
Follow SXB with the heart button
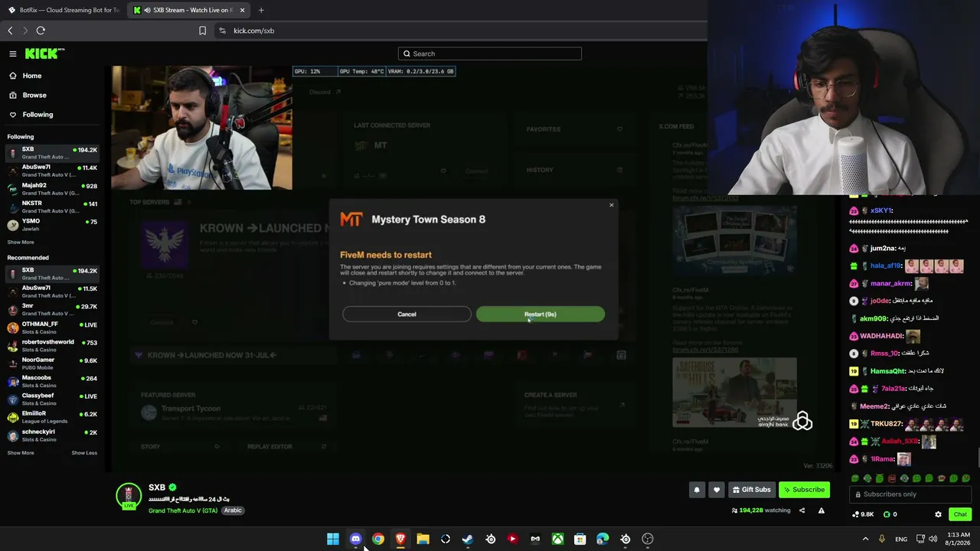(717, 490)
